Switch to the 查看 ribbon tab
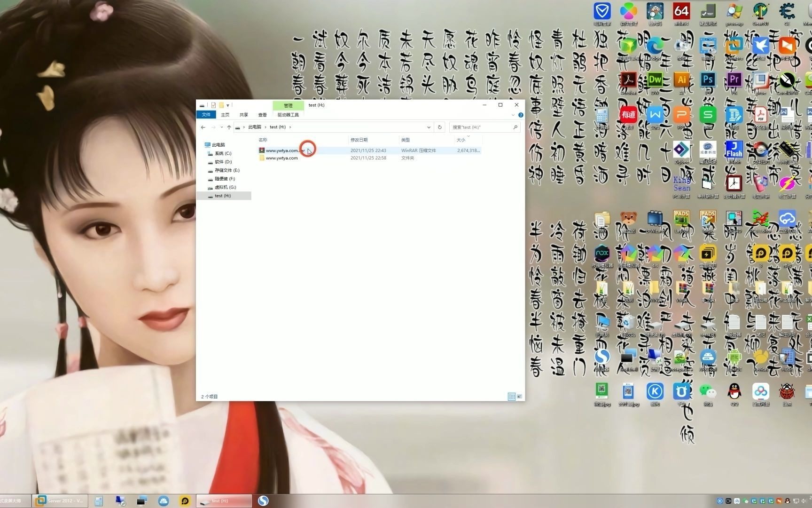The width and height of the screenshot is (812, 508). (262, 114)
